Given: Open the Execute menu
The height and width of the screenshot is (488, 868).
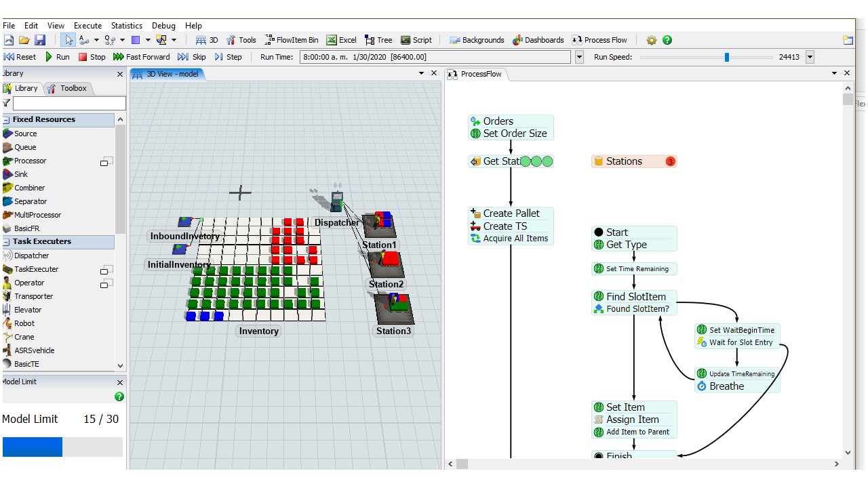Looking at the screenshot, I should (x=87, y=26).
